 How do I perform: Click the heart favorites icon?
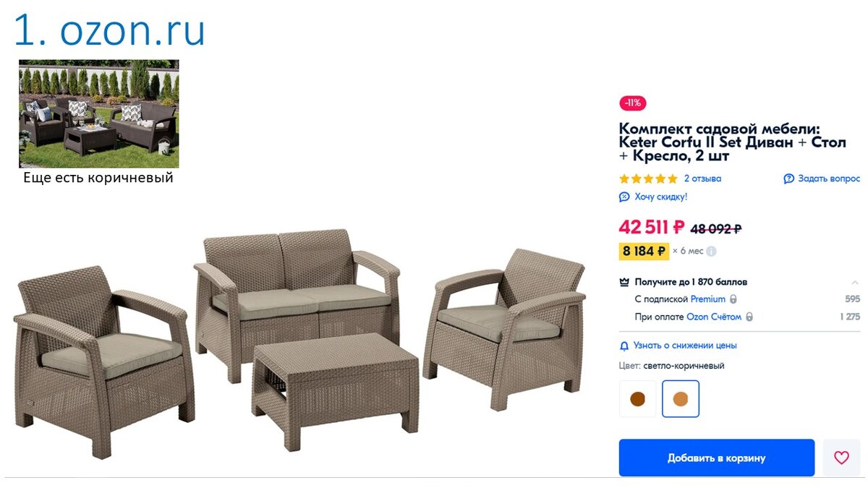pyautogui.click(x=841, y=458)
